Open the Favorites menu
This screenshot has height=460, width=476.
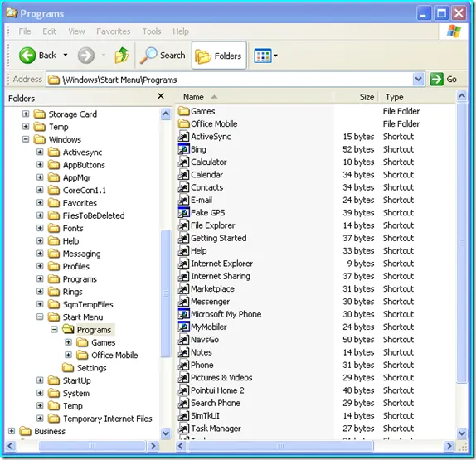114,31
